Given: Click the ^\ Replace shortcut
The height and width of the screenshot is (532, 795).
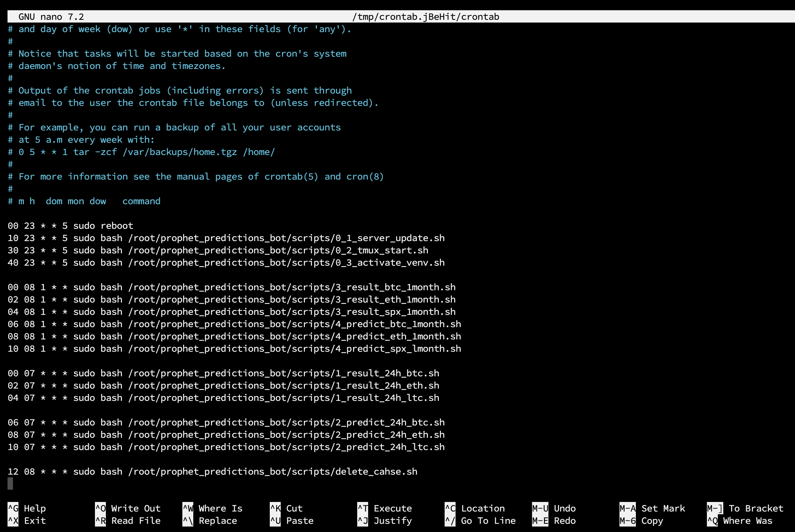Looking at the screenshot, I should [210, 521].
